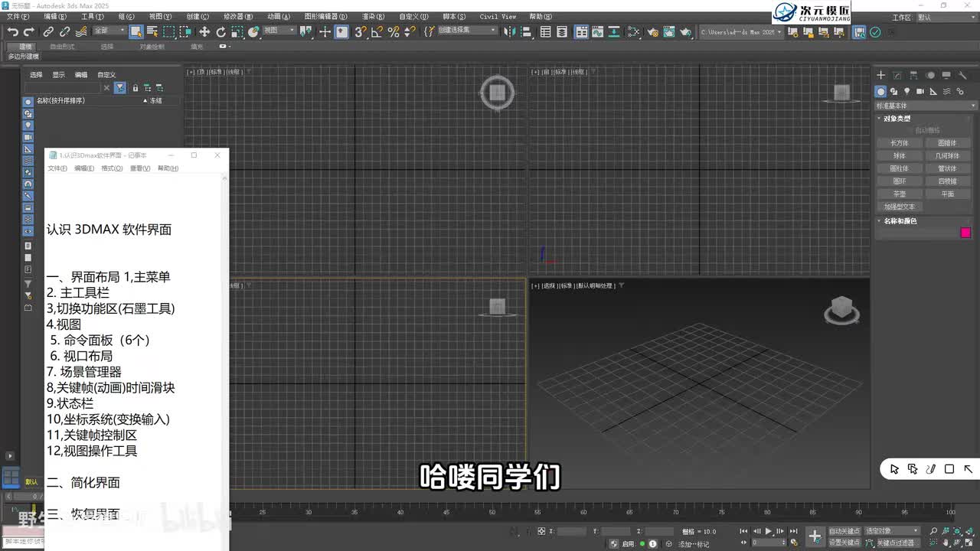Open the Create tab plus icon in command panel

tap(881, 75)
